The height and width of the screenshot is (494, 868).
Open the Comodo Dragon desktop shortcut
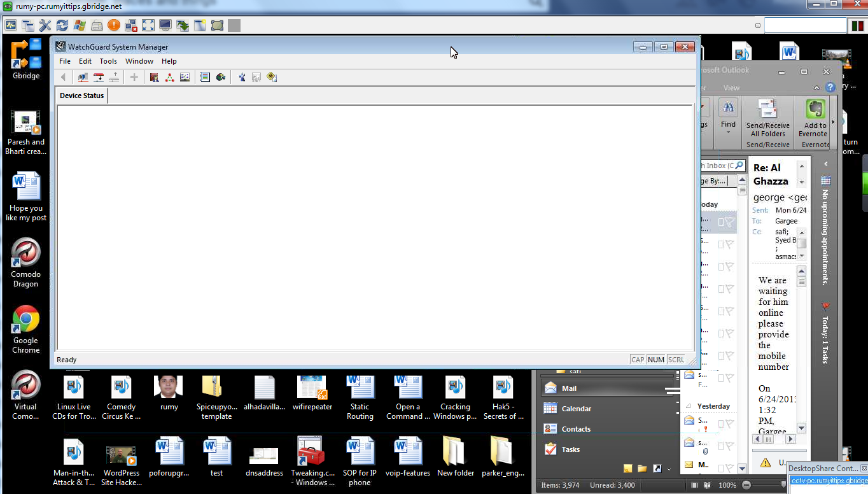pos(26,264)
